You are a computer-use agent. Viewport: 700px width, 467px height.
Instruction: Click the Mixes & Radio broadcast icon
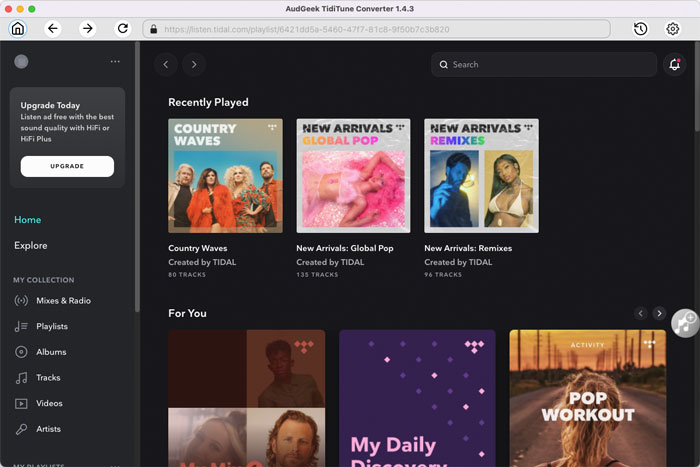(x=21, y=301)
